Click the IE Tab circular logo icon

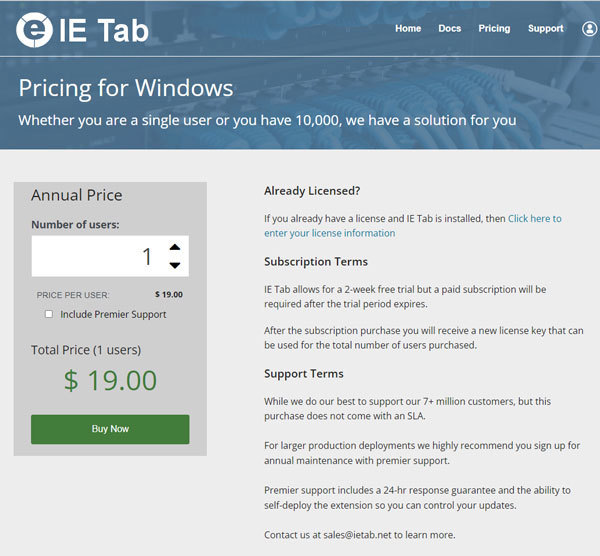33,29
